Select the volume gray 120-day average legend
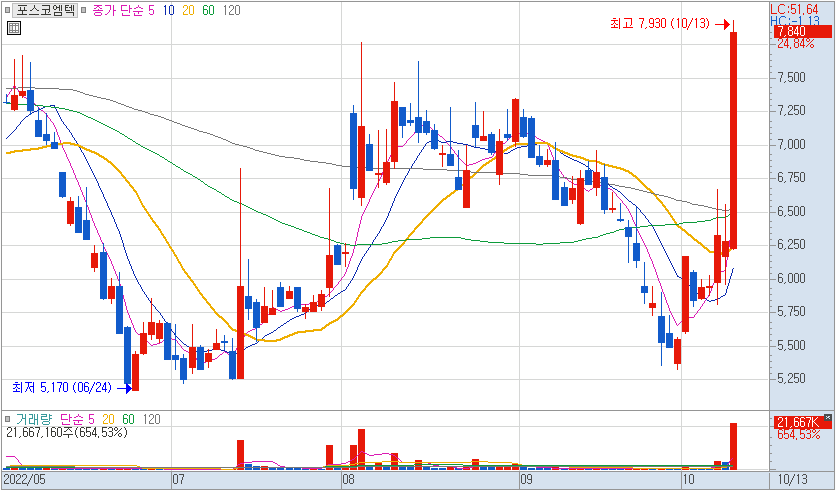 click(151, 419)
